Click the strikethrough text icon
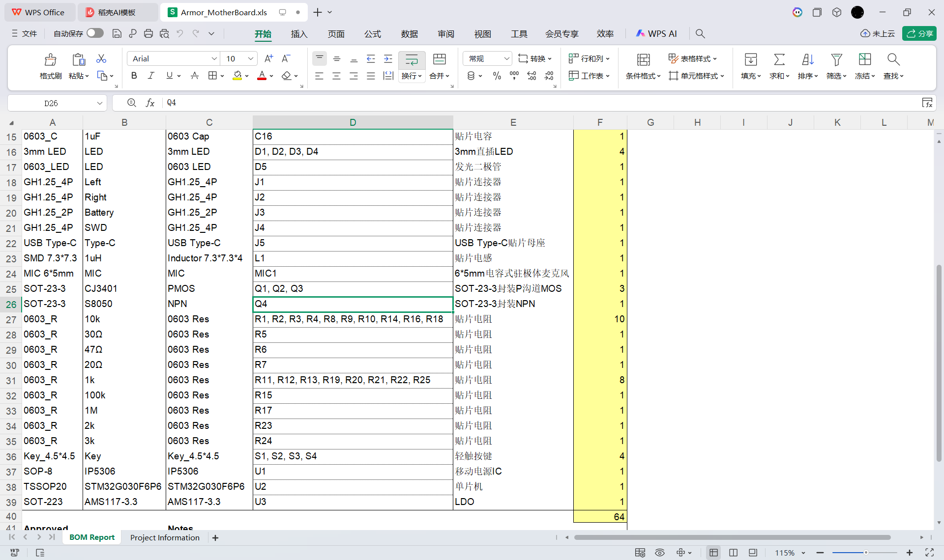944x560 pixels. click(195, 76)
